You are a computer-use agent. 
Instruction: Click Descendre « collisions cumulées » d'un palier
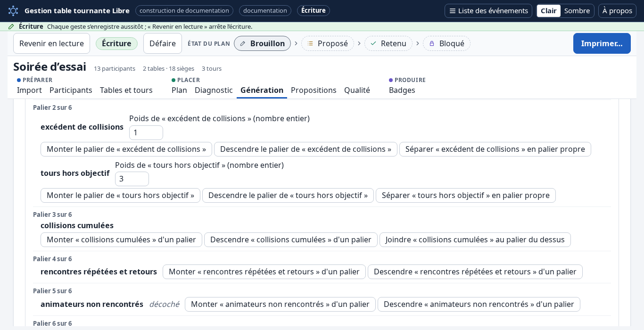(x=291, y=239)
